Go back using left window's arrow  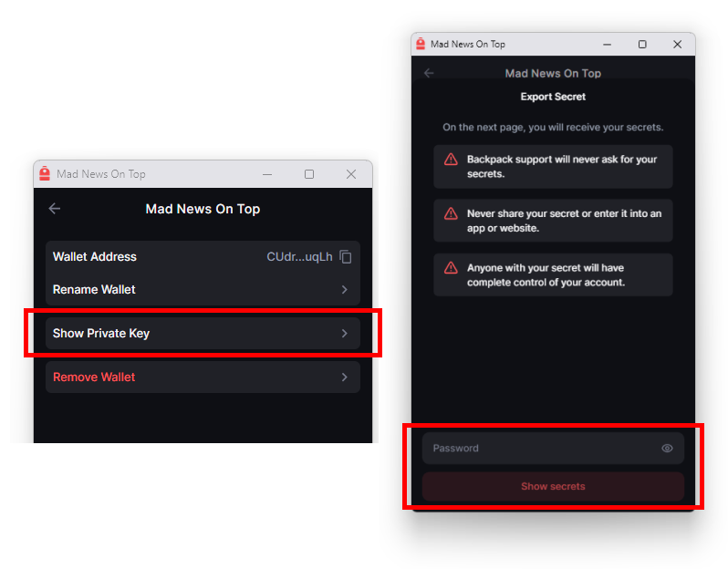tap(55, 209)
